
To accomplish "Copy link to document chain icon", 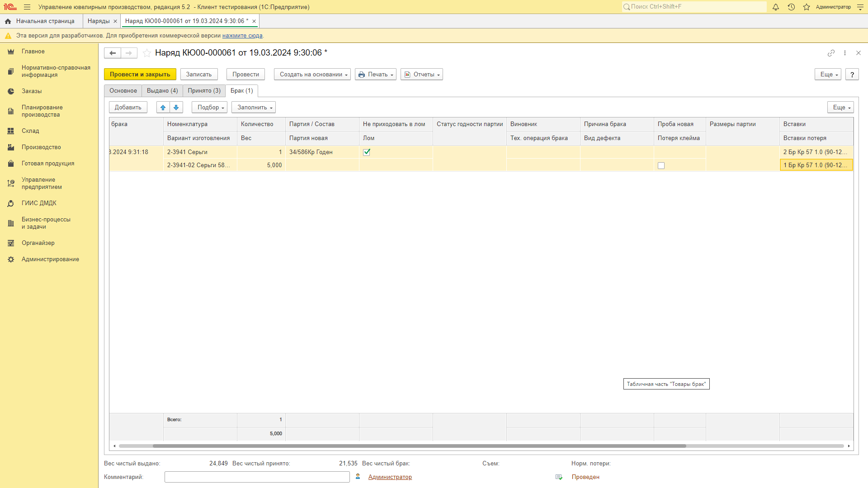I will 831,53.
